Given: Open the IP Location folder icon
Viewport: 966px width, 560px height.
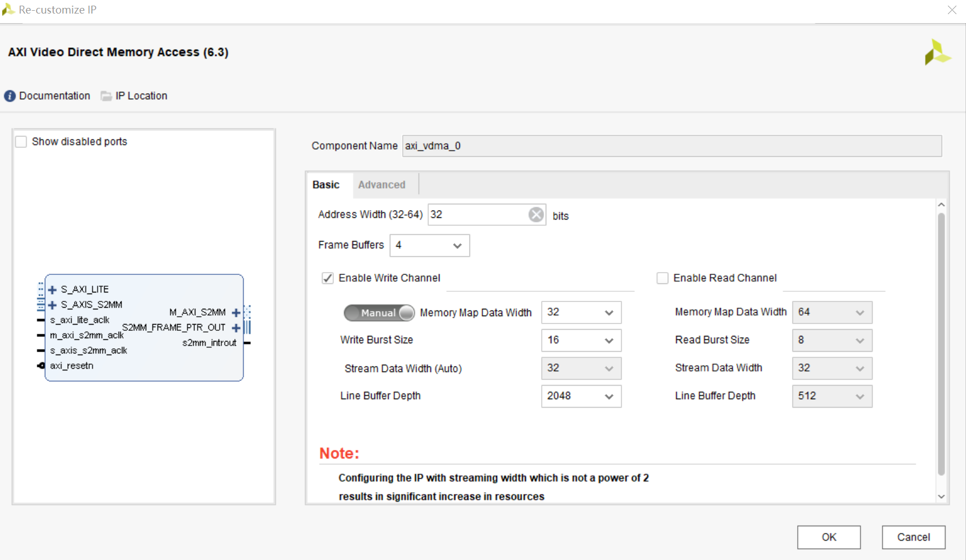Looking at the screenshot, I should [x=106, y=95].
